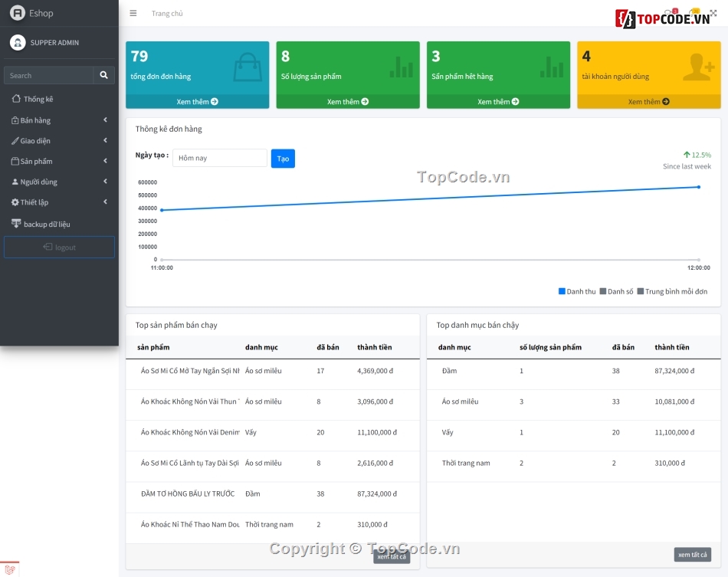Toggle the Danh thu legend item
The image size is (728, 577).
[577, 291]
